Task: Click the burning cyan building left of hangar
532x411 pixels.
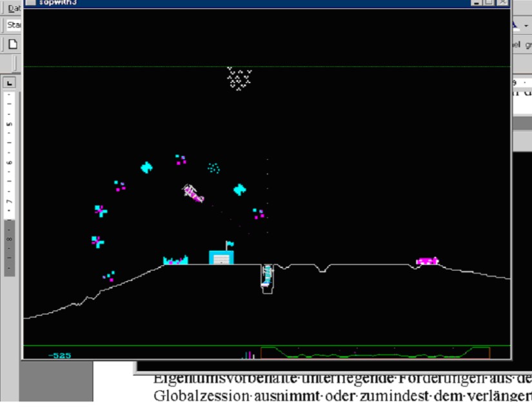Action: coord(175,260)
